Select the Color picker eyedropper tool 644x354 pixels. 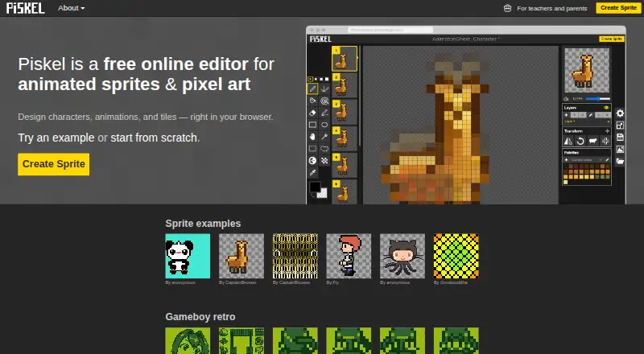[312, 172]
